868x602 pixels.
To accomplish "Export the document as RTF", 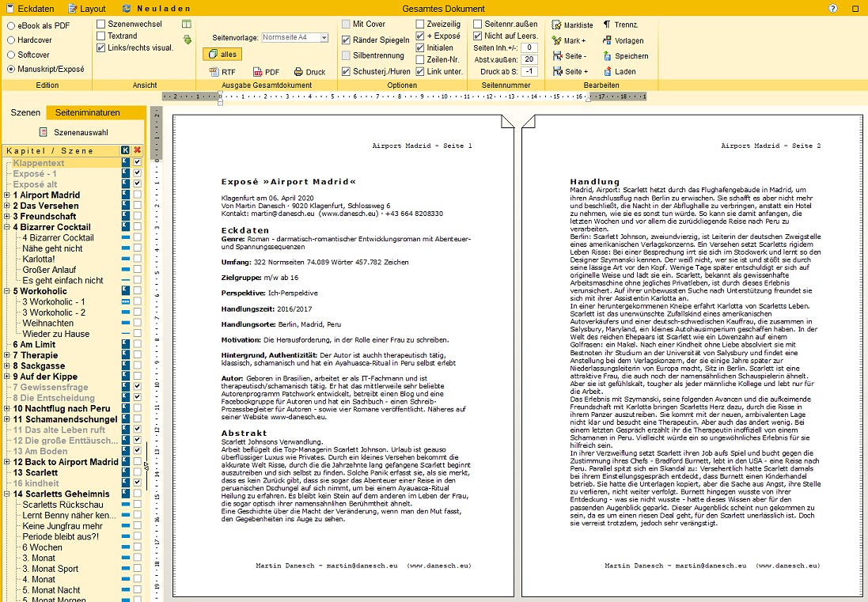I will point(222,72).
